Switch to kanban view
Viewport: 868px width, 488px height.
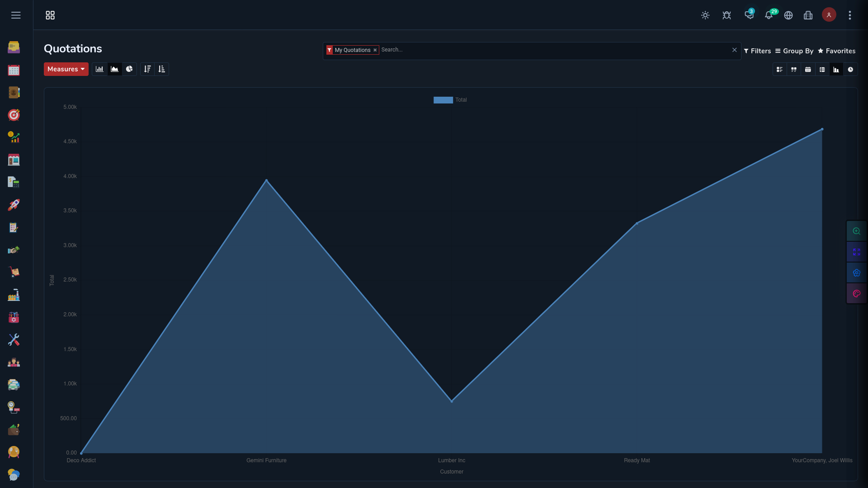pos(793,70)
